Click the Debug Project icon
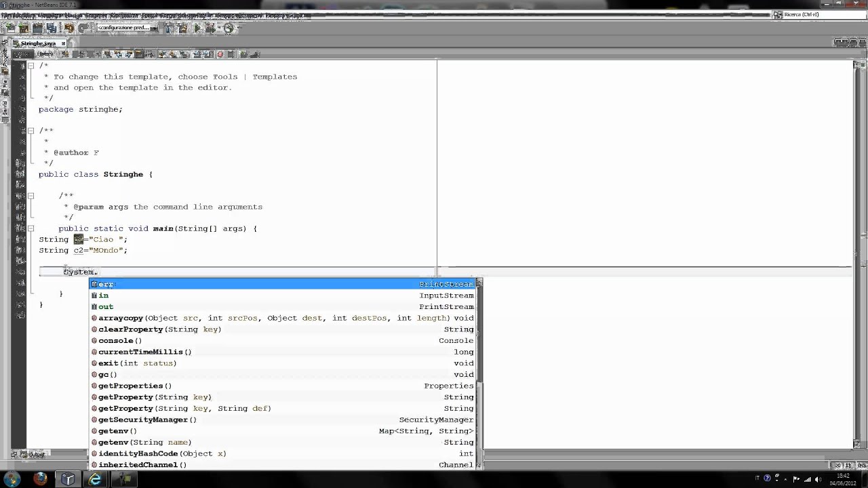The image size is (868, 488). (210, 28)
